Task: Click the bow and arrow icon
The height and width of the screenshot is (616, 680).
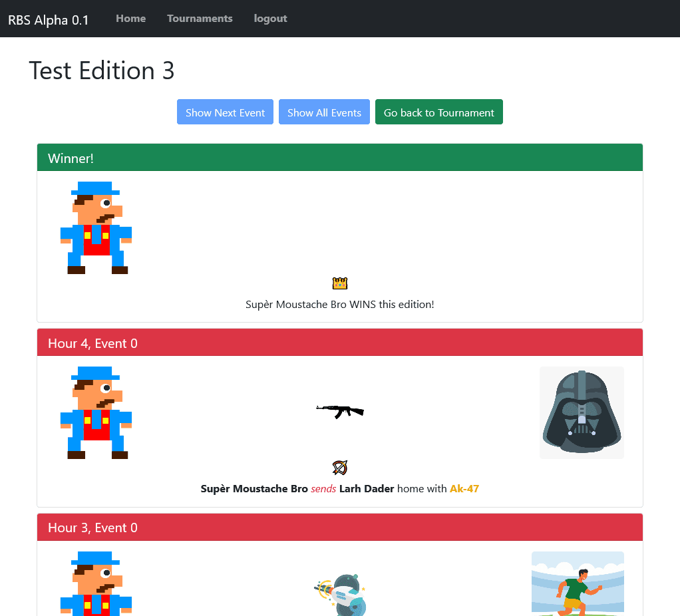Action: (x=340, y=468)
